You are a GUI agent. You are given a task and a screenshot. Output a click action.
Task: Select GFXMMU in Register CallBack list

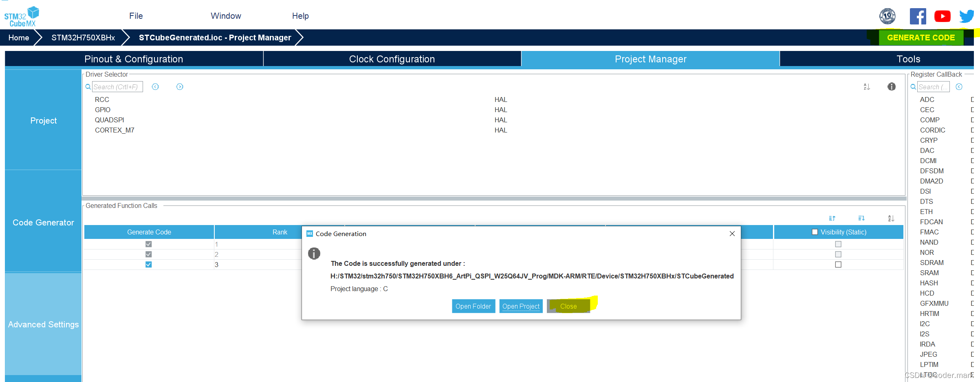coord(934,303)
